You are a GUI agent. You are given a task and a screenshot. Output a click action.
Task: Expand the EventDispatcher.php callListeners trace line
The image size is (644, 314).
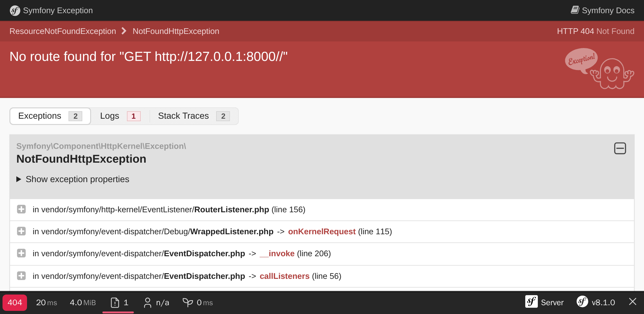21,276
